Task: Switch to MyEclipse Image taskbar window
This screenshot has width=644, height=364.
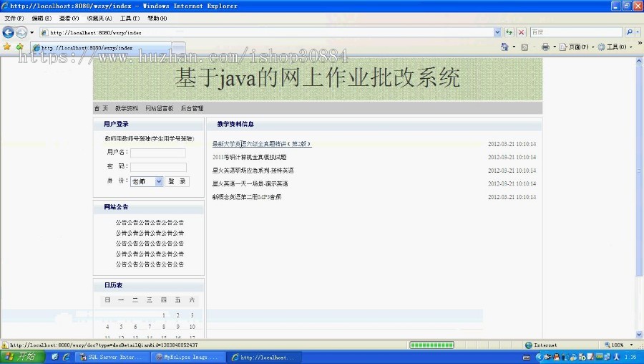Action: click(187, 357)
